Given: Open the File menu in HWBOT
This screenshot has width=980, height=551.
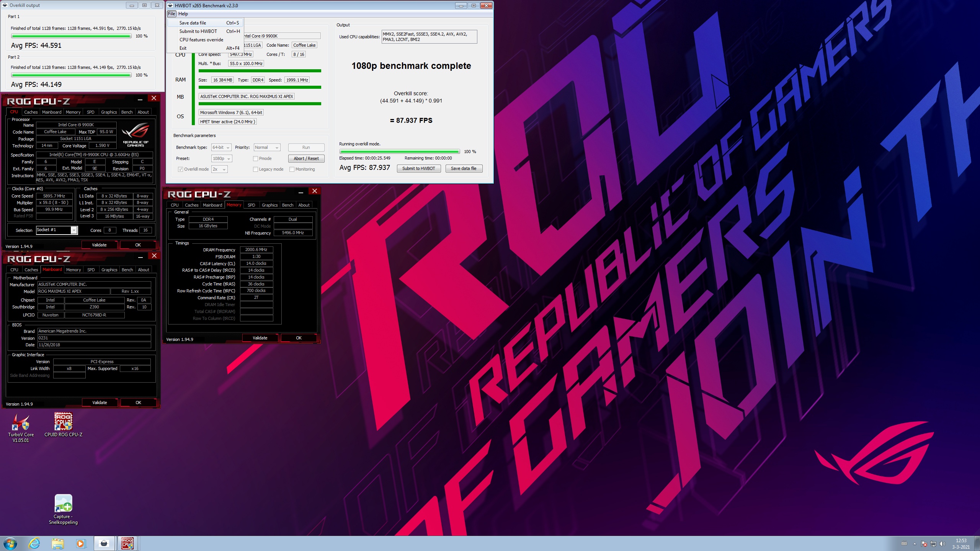Looking at the screenshot, I should pos(171,14).
